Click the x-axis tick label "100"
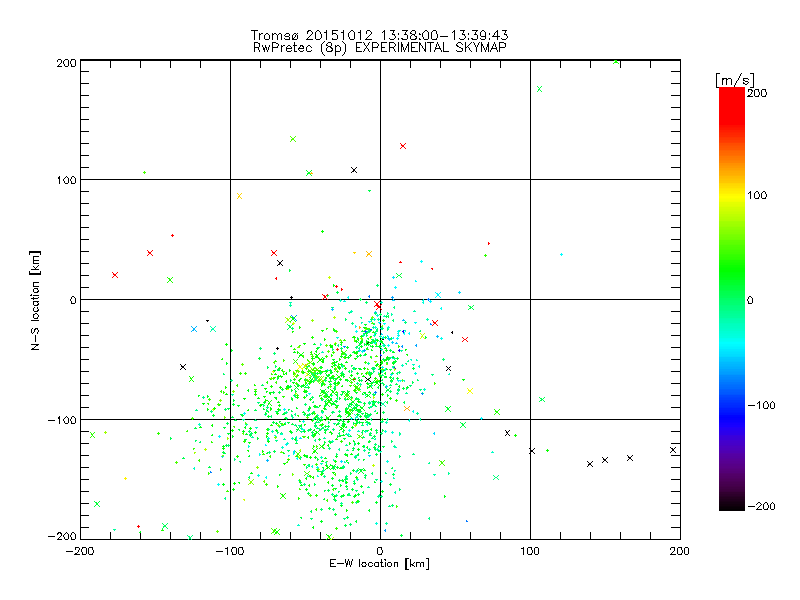Screen dimensions: 800x600 (530, 551)
